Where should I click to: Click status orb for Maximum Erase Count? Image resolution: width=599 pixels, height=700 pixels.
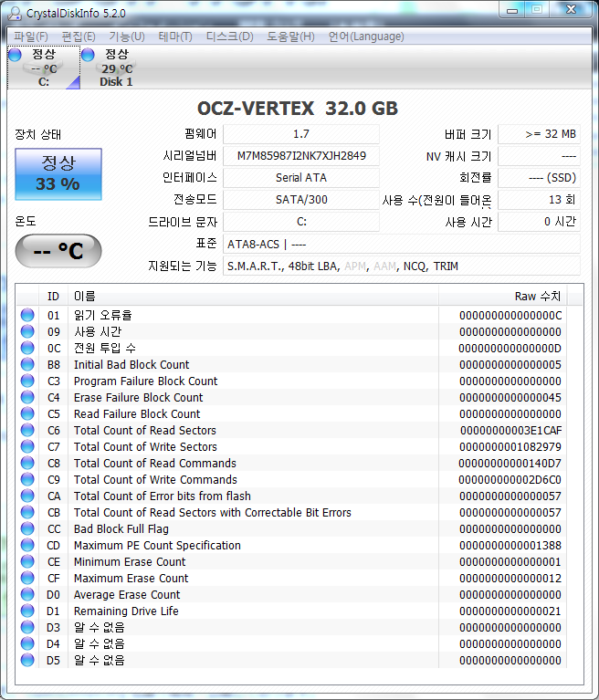(27, 578)
